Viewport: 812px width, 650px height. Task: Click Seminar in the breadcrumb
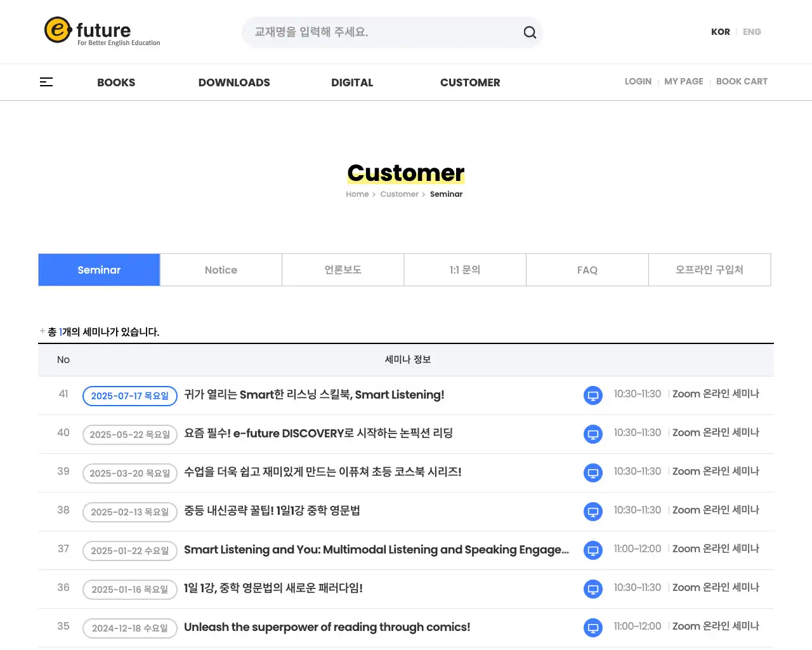point(446,194)
